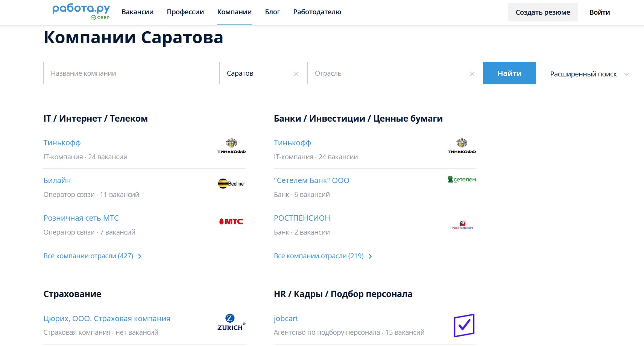Click the Найти search button
The image size is (644, 346).
509,73
